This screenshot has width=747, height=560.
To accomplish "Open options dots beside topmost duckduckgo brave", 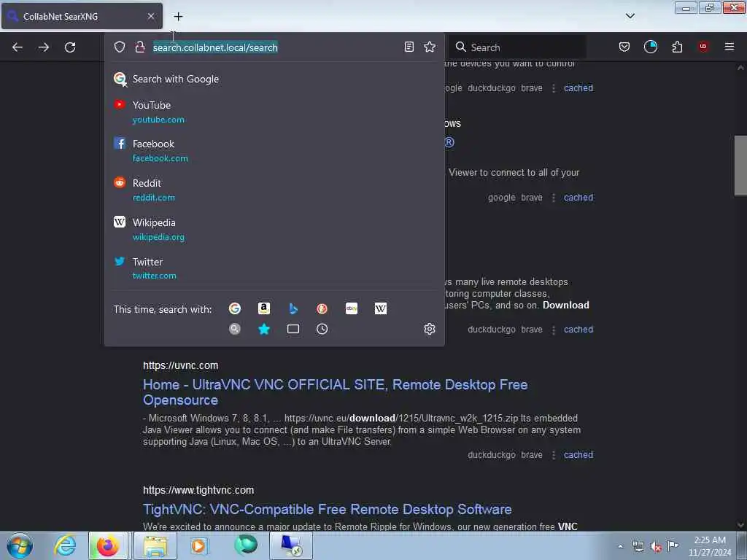I will coord(553,88).
